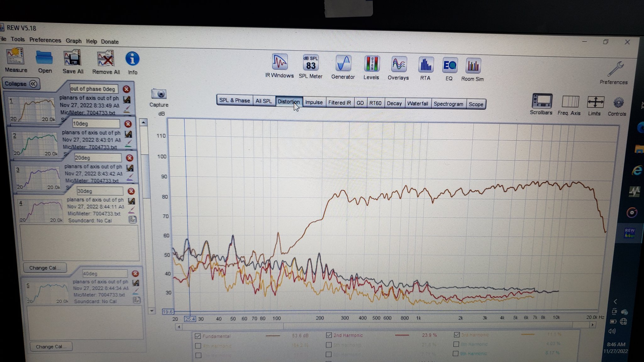This screenshot has height=362, width=644.
Task: Open the Measure tool
Action: (x=15, y=60)
